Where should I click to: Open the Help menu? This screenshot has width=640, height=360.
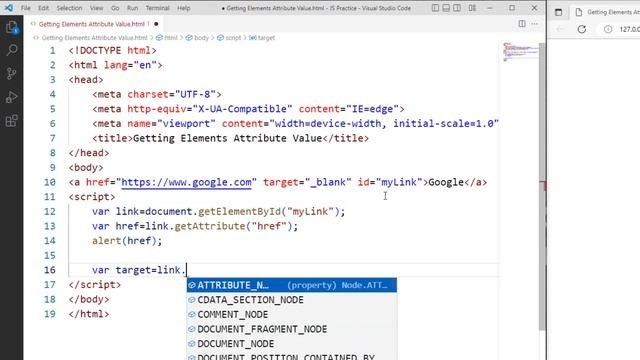click(183, 8)
